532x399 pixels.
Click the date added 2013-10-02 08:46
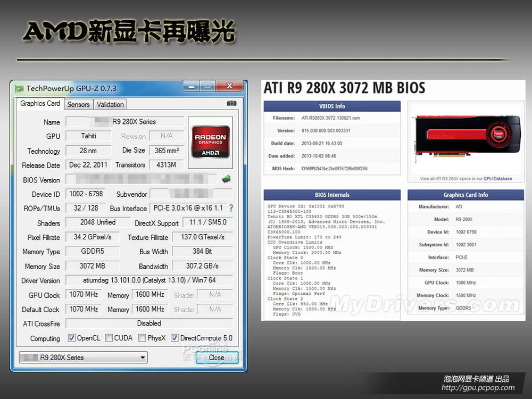click(x=319, y=156)
